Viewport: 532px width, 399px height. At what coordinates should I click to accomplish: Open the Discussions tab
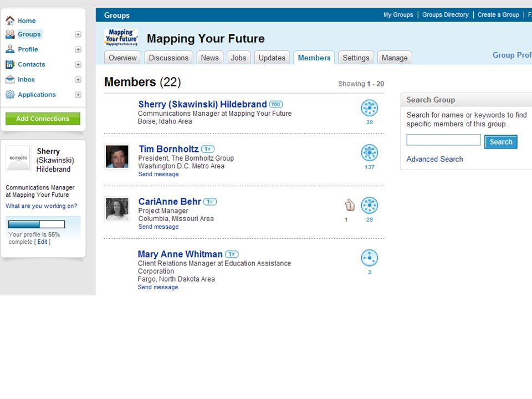coord(168,58)
